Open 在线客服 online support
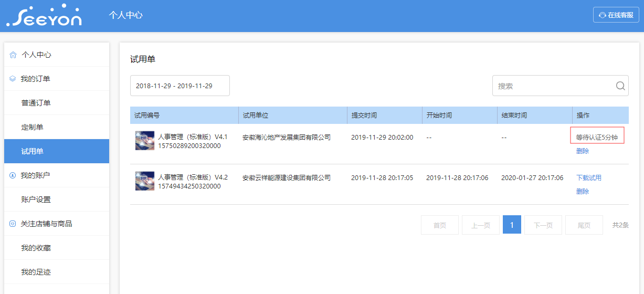 (616, 15)
